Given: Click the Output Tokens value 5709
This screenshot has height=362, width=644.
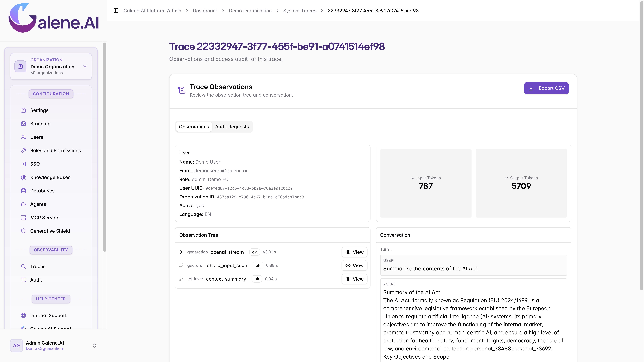Looking at the screenshot, I should pos(521,186).
